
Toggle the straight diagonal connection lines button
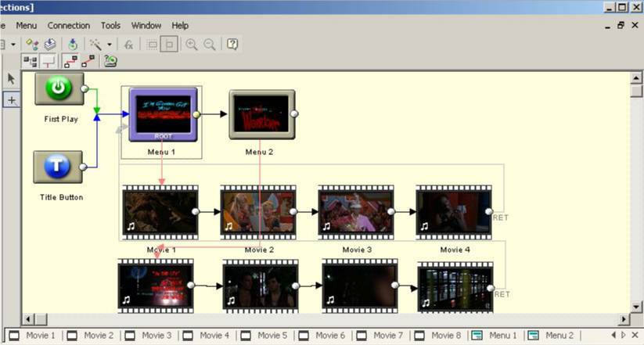coord(88,62)
